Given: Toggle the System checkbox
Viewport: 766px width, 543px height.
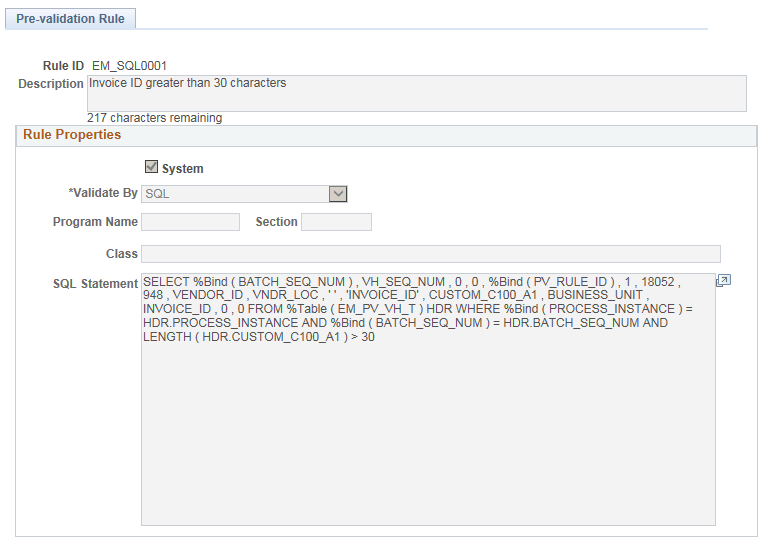Looking at the screenshot, I should 151,167.
